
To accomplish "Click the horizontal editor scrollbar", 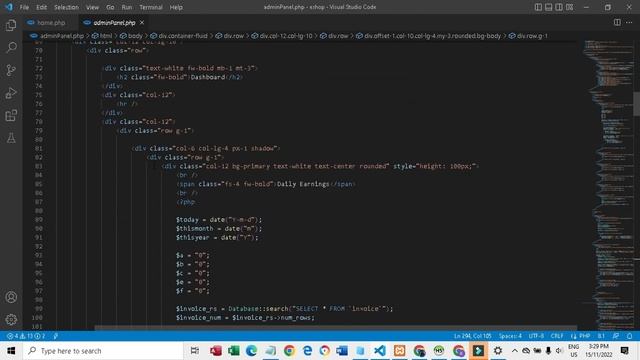I will (336, 327).
